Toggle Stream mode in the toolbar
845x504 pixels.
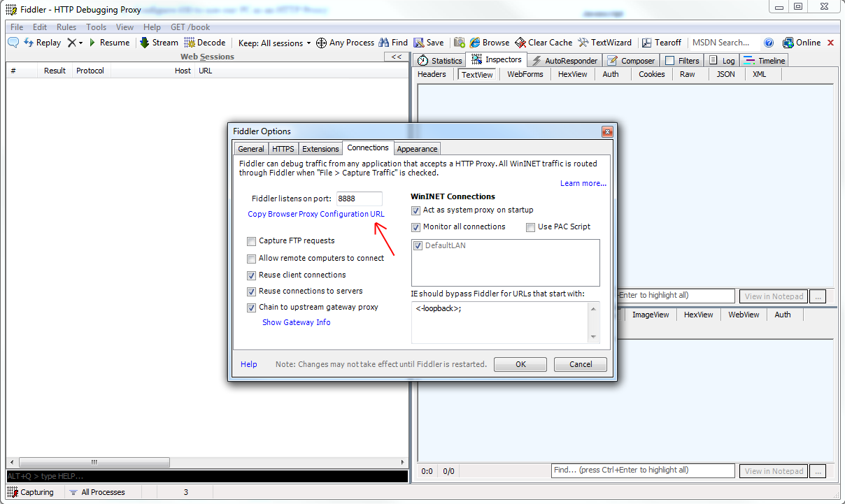pos(159,43)
